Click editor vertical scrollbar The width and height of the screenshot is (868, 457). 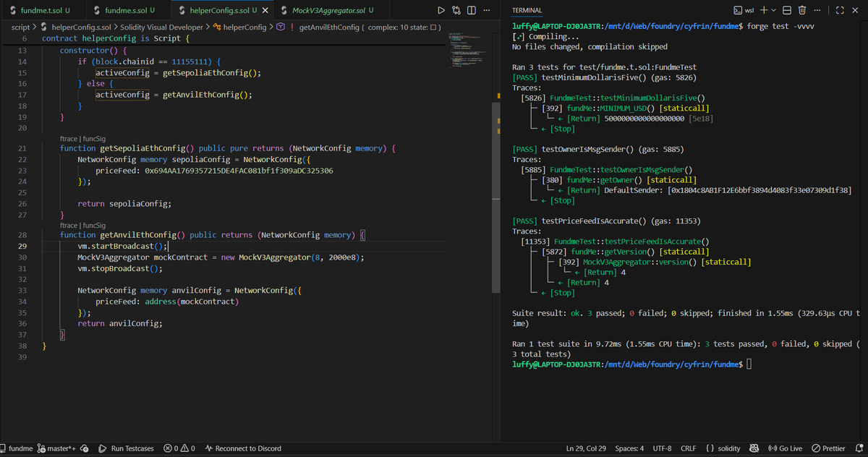pyautogui.click(x=495, y=197)
